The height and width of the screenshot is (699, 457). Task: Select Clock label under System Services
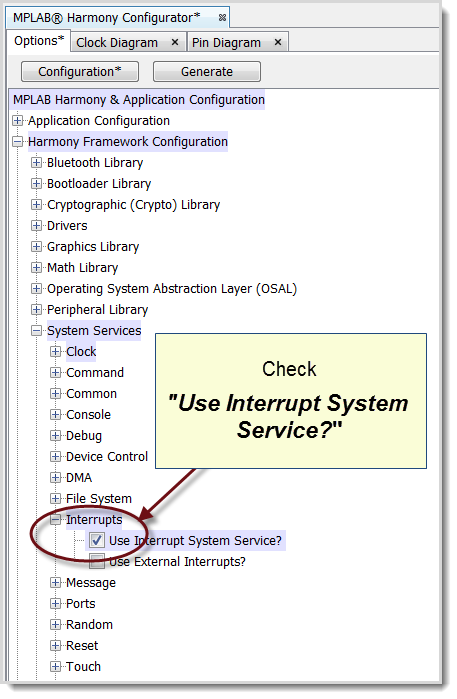[x=81, y=352]
